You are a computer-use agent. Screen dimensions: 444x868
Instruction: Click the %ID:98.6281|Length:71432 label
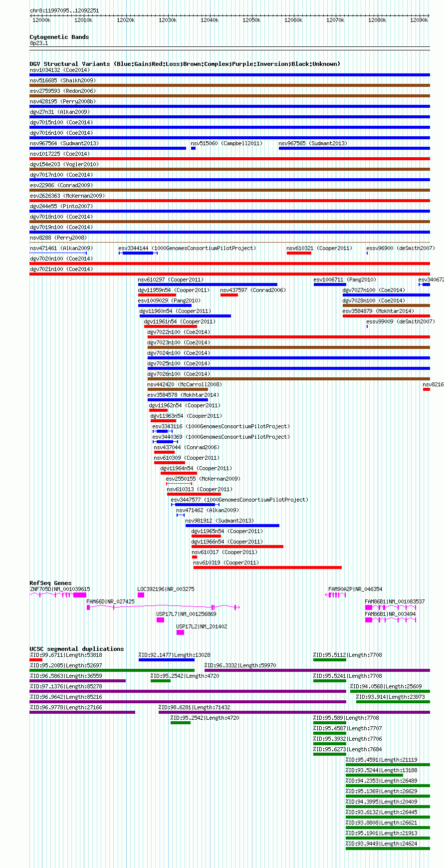pyautogui.click(x=195, y=707)
